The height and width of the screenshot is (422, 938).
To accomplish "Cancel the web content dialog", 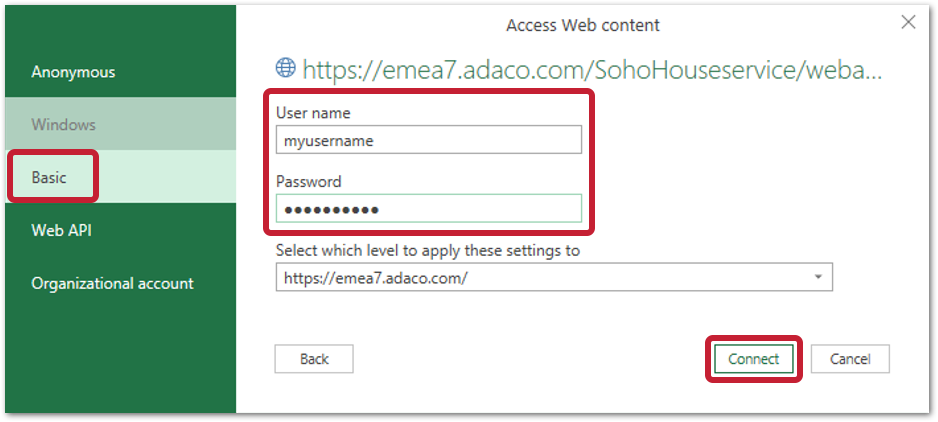I will click(850, 359).
